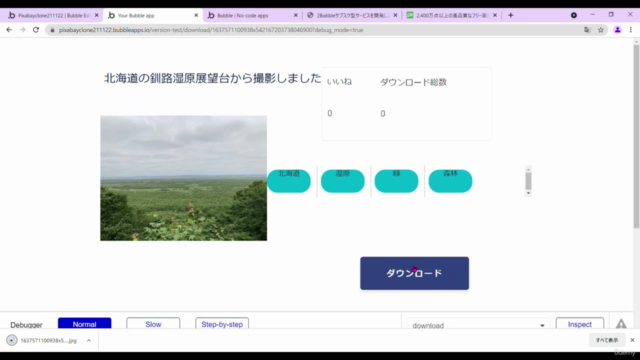Open a new browser tab
The width and height of the screenshot is (640, 360).
[x=511, y=15]
